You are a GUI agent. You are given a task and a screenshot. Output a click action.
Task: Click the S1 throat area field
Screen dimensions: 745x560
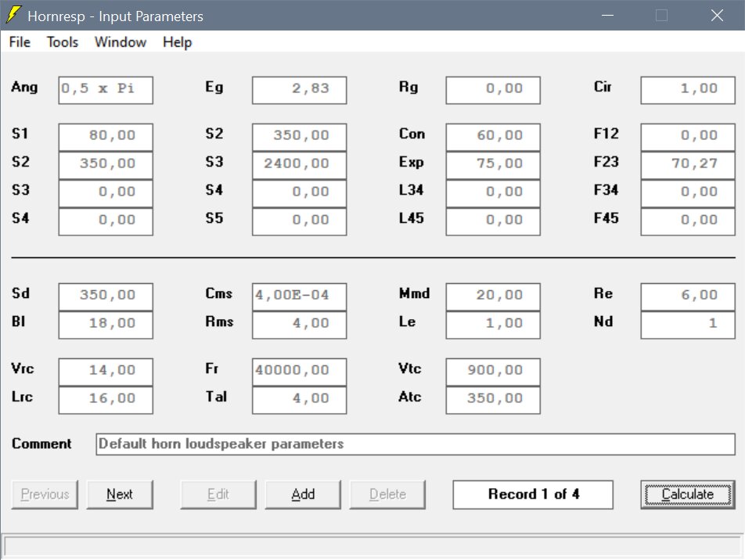point(106,135)
